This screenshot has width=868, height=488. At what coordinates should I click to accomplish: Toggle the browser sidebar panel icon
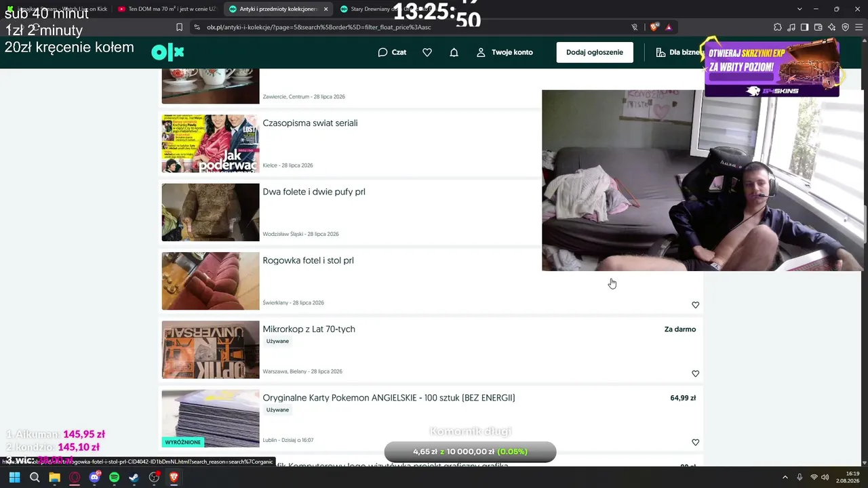[x=804, y=27]
